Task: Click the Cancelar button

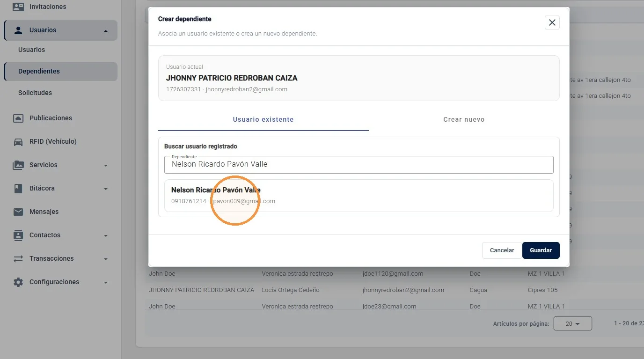Action: click(502, 250)
